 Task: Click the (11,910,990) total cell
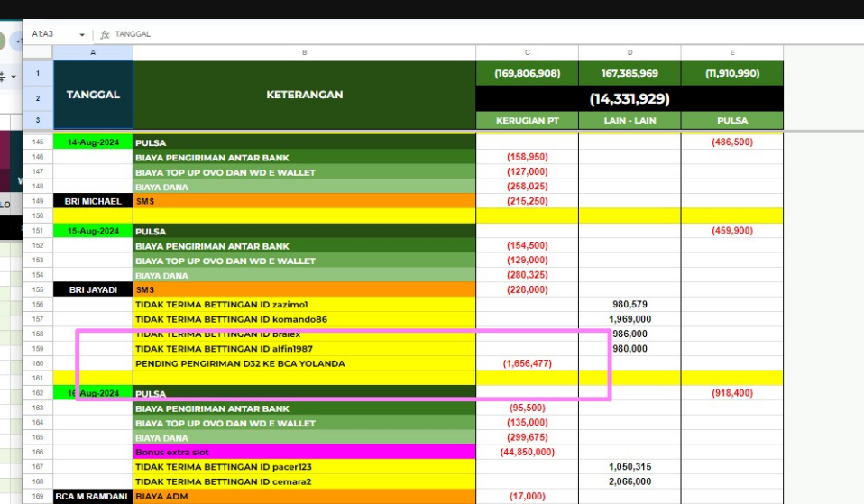[x=732, y=73]
